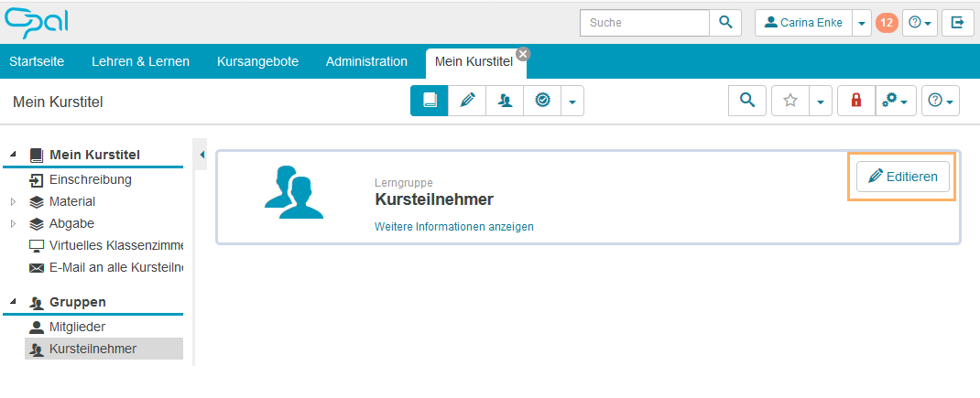Image resolution: width=980 pixels, height=398 pixels.
Task: Open E-Mail an alle Kursteilnehmer element
Action: tap(115, 267)
